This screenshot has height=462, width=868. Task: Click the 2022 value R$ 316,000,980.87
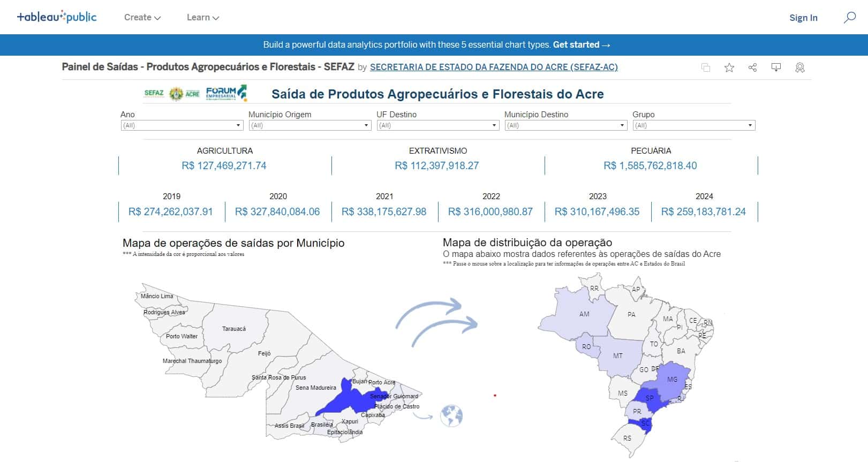pyautogui.click(x=490, y=212)
